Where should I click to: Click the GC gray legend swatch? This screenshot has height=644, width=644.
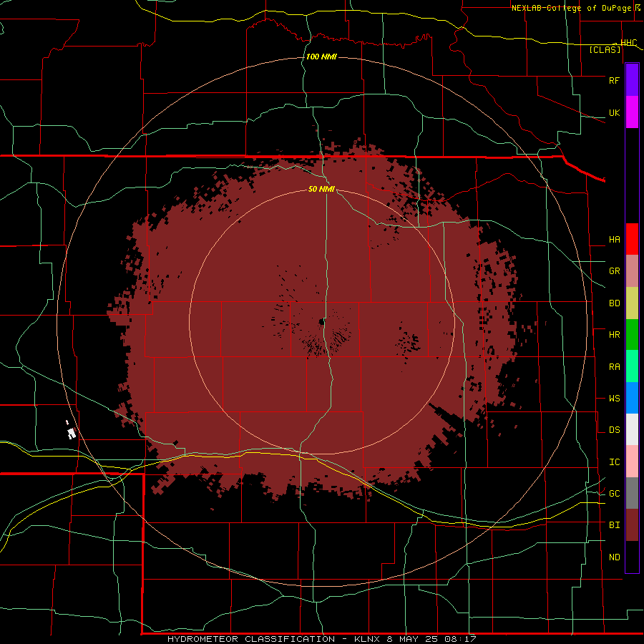[632, 493]
